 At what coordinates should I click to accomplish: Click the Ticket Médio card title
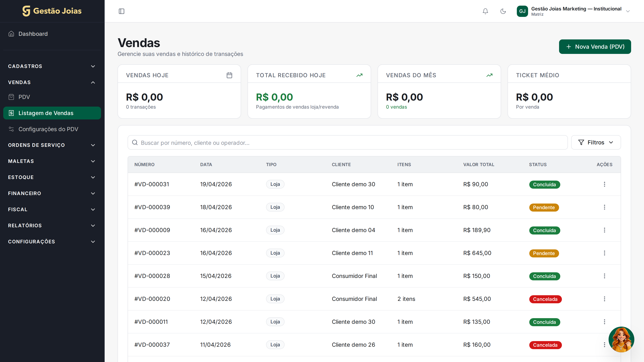[x=538, y=75]
